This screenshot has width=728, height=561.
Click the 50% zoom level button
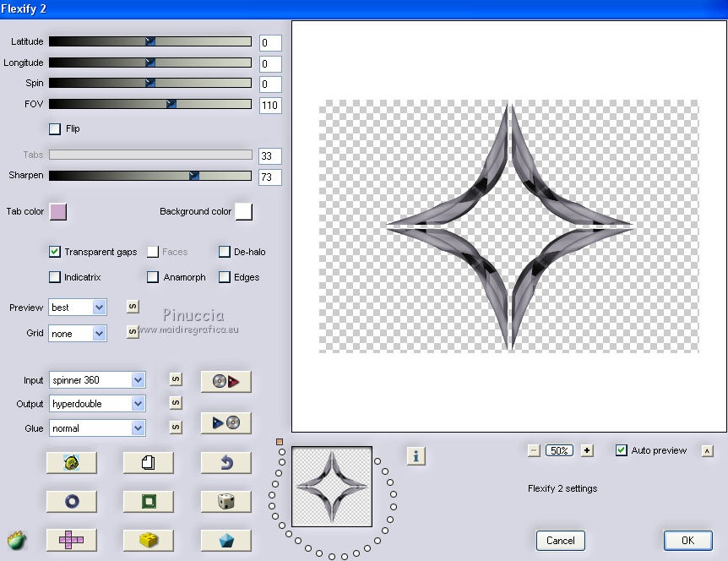point(559,450)
